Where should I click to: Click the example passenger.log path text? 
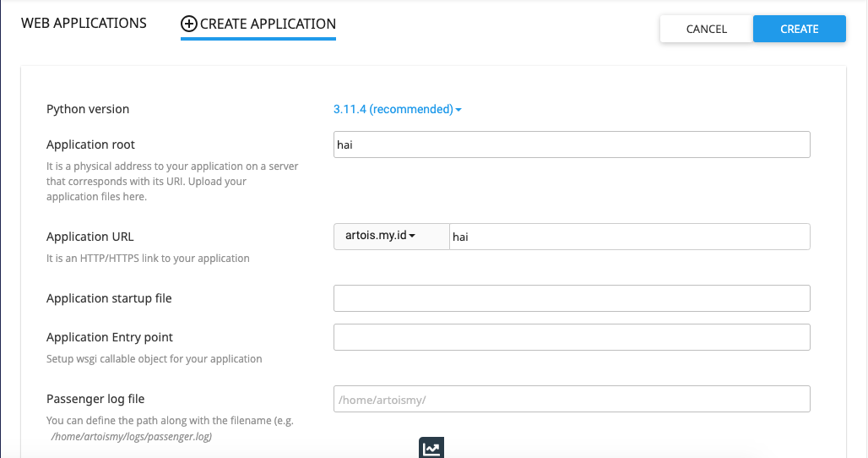point(132,437)
